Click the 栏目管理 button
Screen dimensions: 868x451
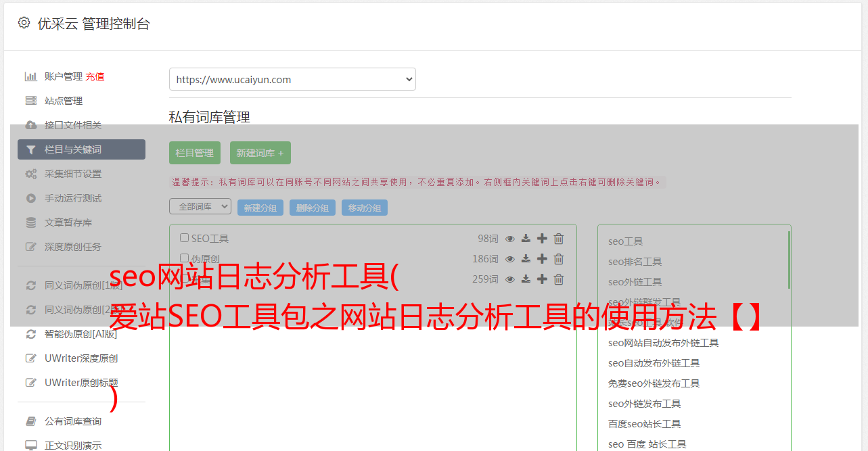click(195, 153)
